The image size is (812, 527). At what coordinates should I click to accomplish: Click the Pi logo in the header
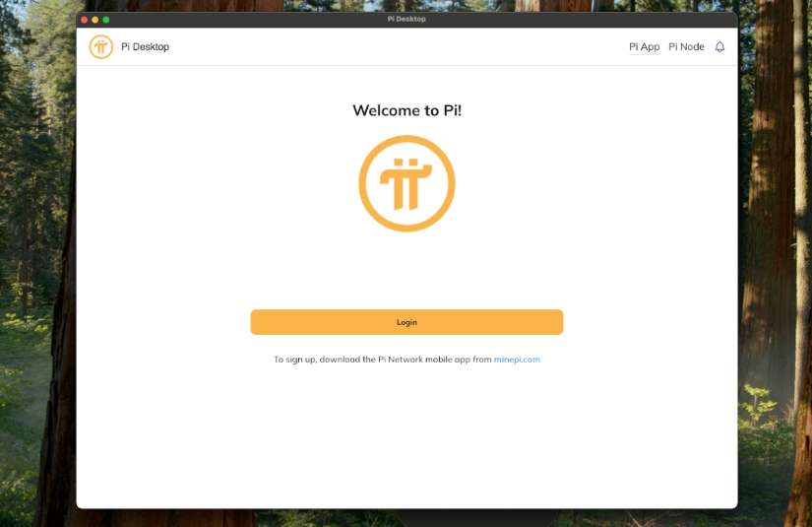(101, 46)
